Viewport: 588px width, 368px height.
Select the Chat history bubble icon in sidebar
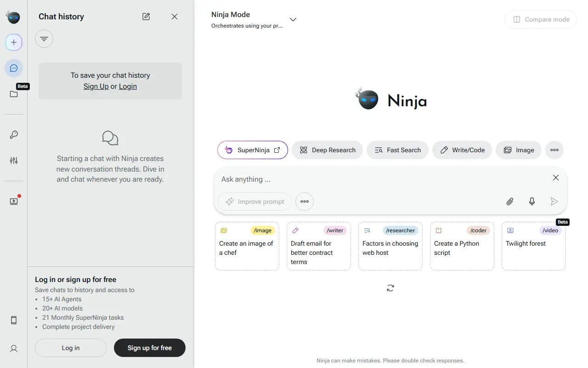(x=13, y=68)
